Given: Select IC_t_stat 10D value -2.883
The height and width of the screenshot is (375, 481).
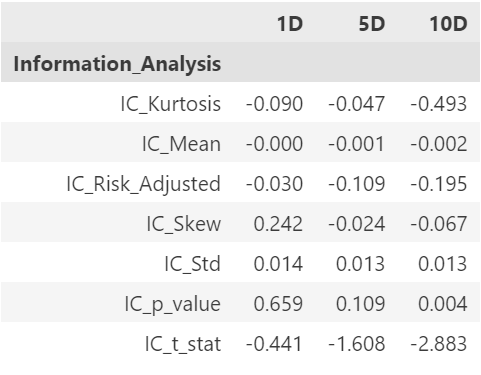Looking at the screenshot, I should (439, 344).
